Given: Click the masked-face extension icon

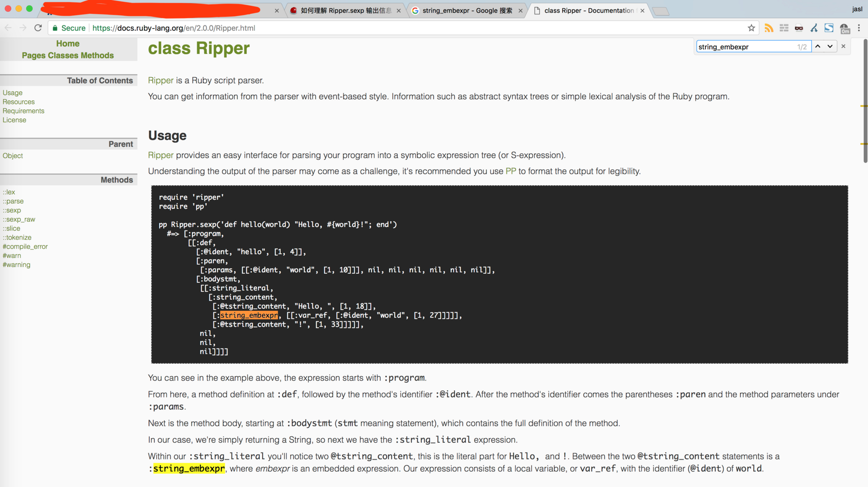Looking at the screenshot, I should tap(799, 28).
